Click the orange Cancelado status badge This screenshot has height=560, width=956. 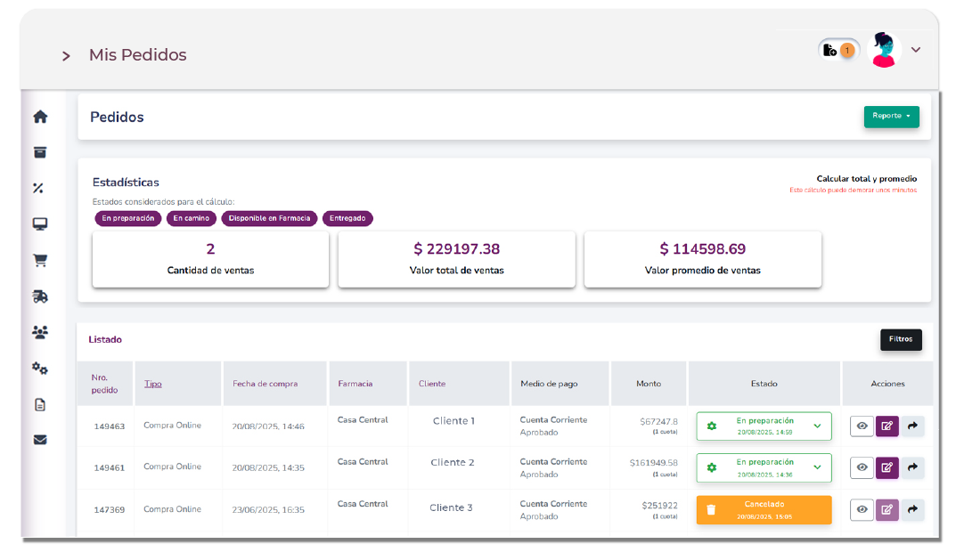[x=764, y=509]
